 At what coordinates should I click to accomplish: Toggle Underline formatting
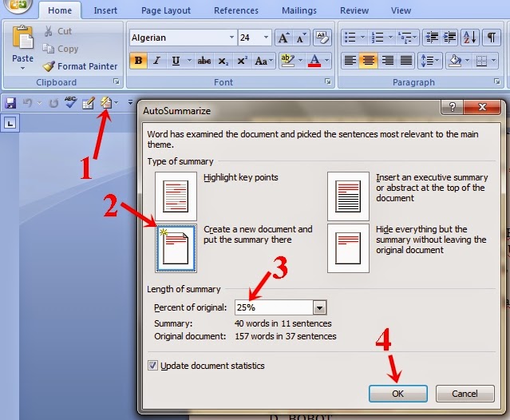[x=176, y=61]
